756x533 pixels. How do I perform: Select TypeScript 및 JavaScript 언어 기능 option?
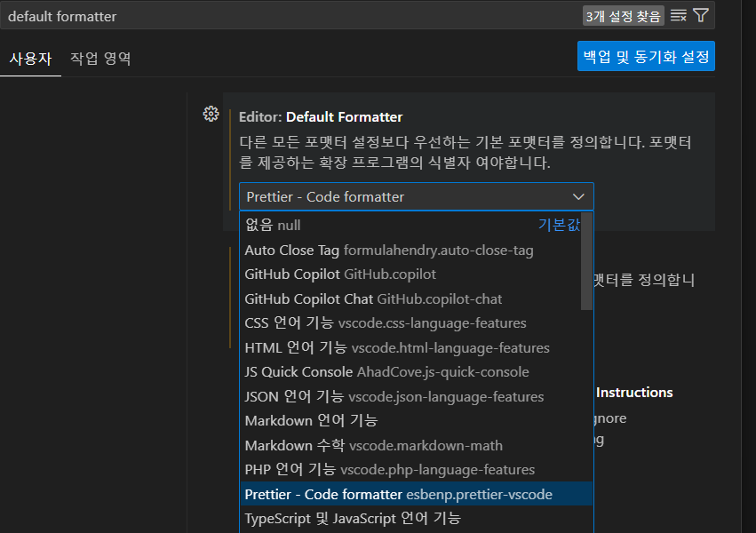coord(417,519)
